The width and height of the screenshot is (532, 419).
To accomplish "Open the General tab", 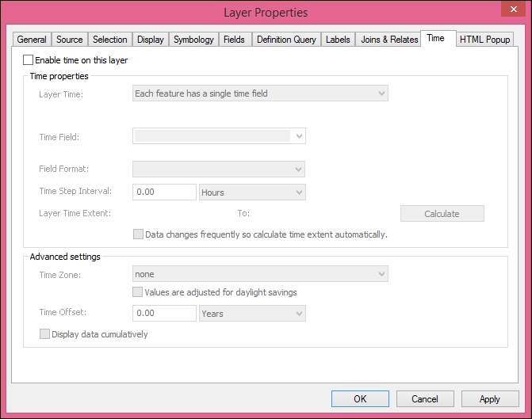I will click(x=32, y=40).
